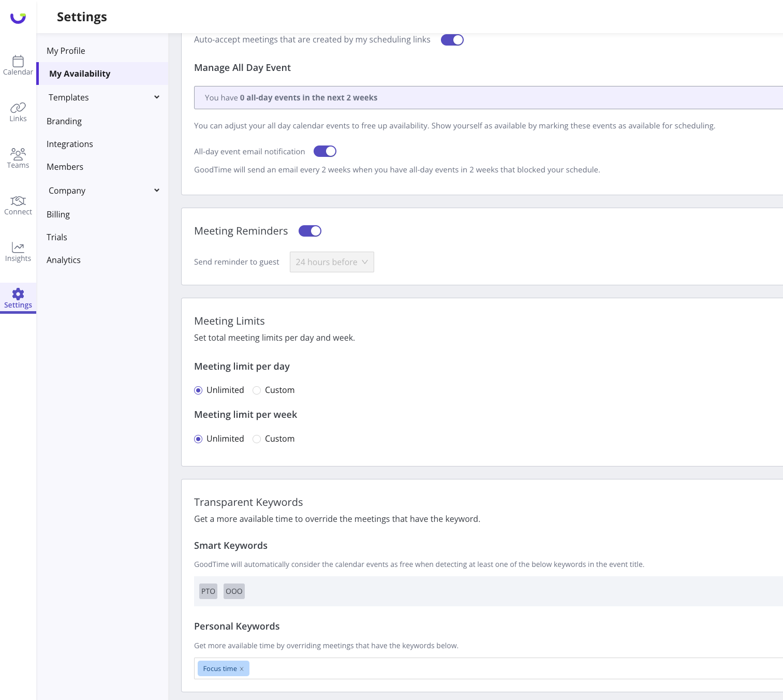Select Custom for meeting limit per day
783x700 pixels.
coord(257,390)
